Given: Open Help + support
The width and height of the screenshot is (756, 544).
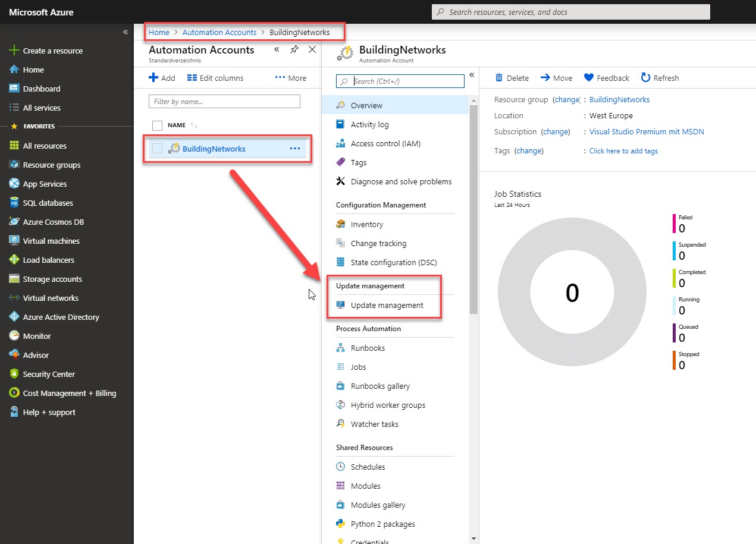Looking at the screenshot, I should click(49, 412).
